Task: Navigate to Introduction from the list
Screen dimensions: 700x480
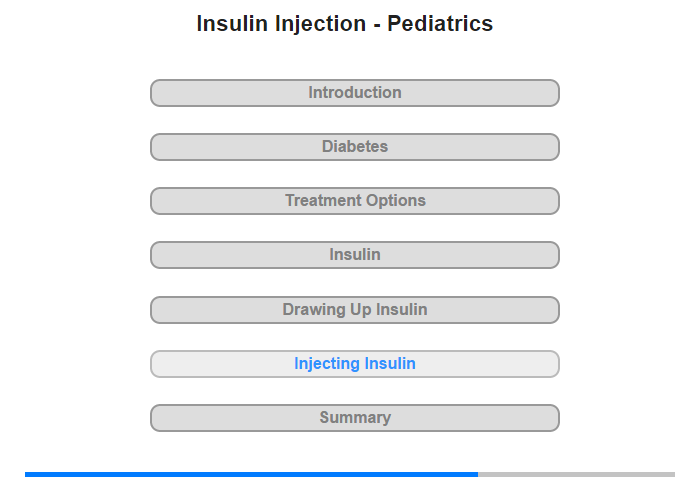Action: tap(354, 93)
